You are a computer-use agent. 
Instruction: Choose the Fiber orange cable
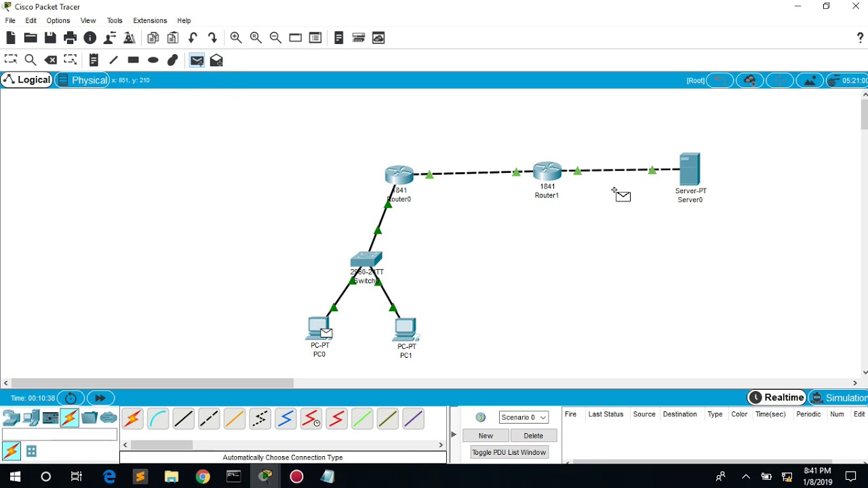pyautogui.click(x=235, y=419)
